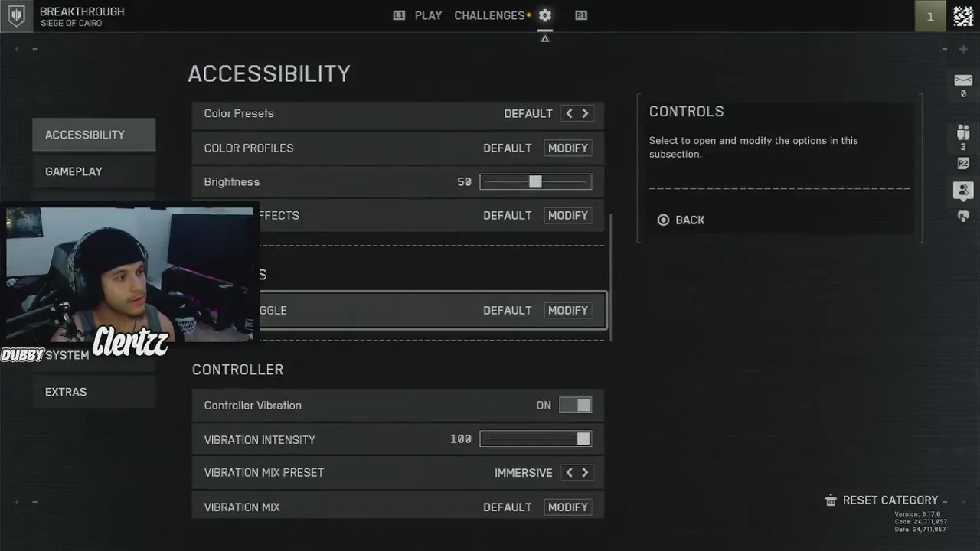The height and width of the screenshot is (551, 980).
Task: Toggle Controller Vibration switch
Action: pyautogui.click(x=575, y=406)
